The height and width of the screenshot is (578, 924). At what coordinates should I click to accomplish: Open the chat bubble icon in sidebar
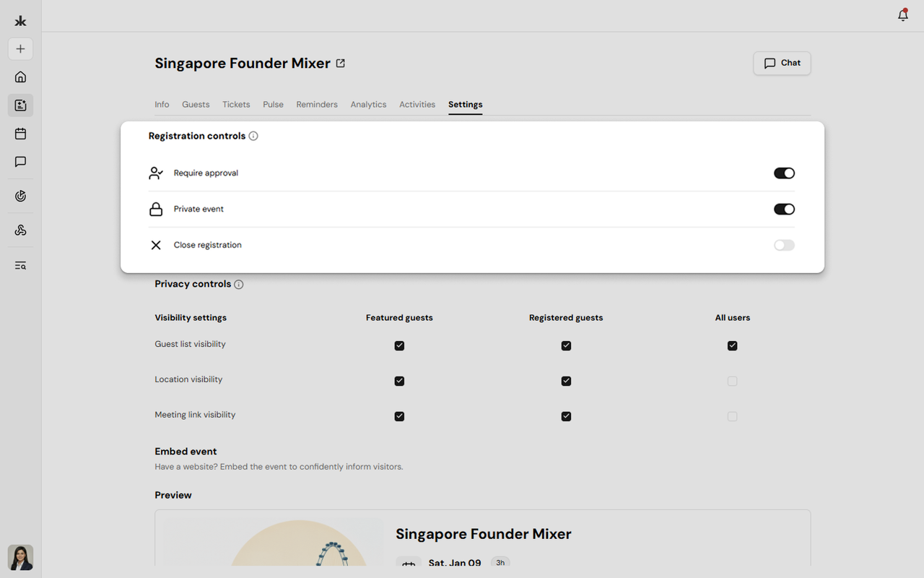[x=20, y=162]
